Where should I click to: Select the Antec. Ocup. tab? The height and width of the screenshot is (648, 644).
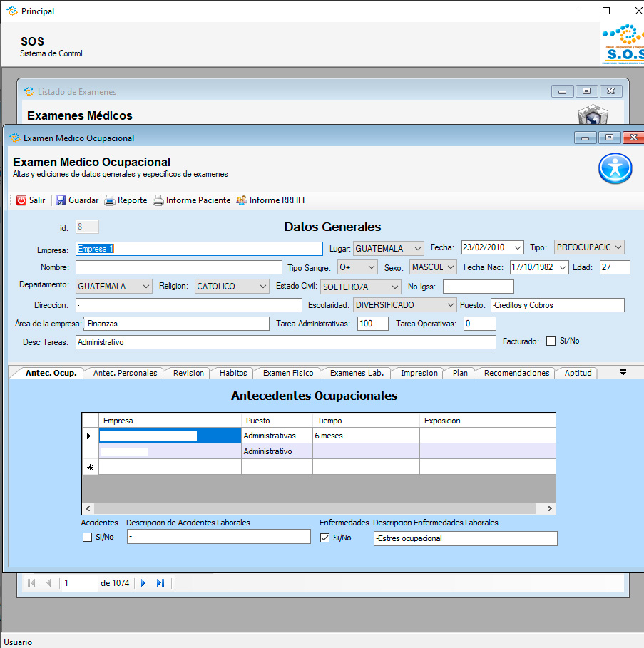pos(51,373)
